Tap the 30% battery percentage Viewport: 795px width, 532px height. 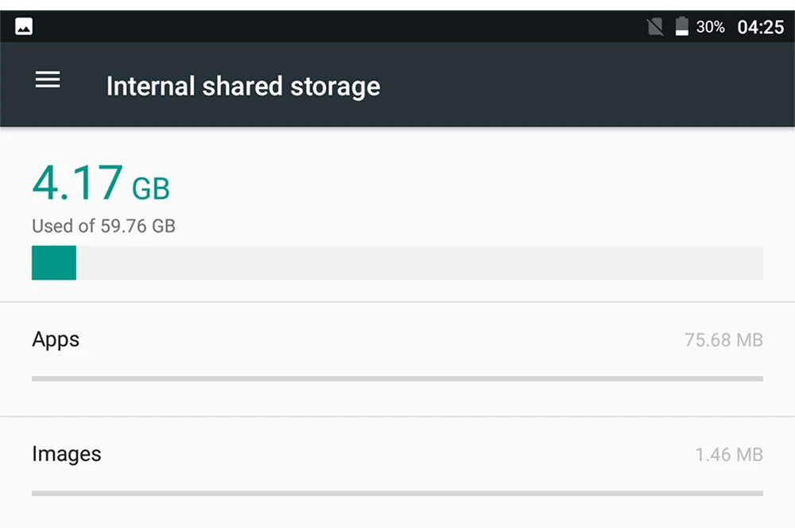pyautogui.click(x=710, y=27)
